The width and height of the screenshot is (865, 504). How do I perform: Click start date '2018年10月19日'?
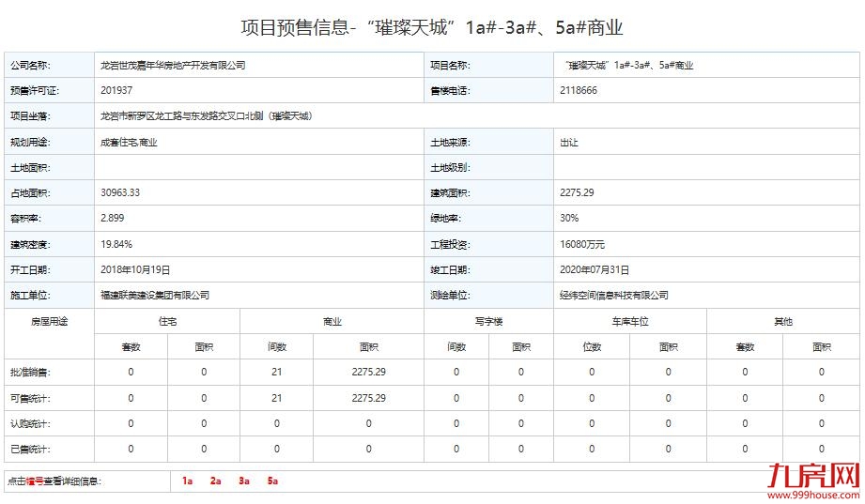tap(135, 269)
